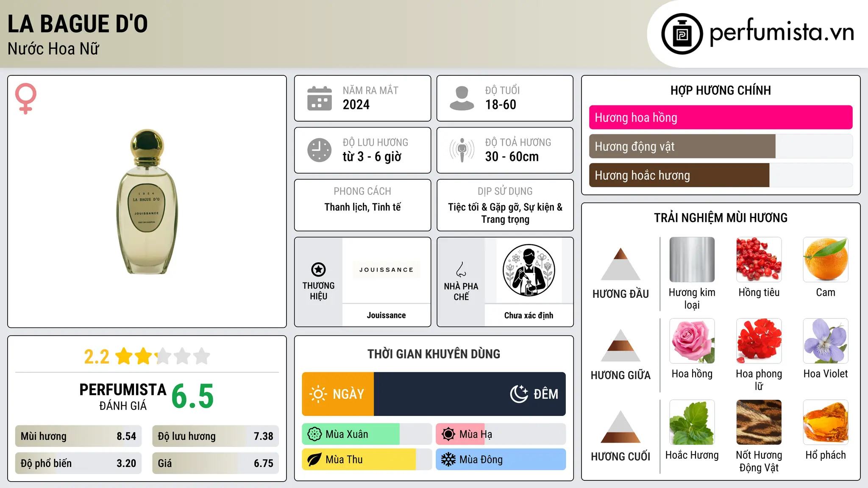
Task: Click the style text Thanh lịch, Tinh tế
Action: (x=363, y=207)
